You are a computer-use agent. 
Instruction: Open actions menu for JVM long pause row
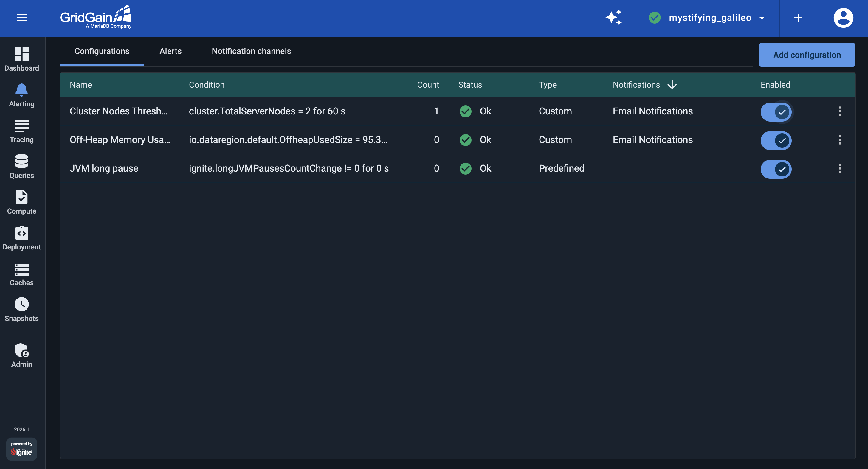[840, 168]
